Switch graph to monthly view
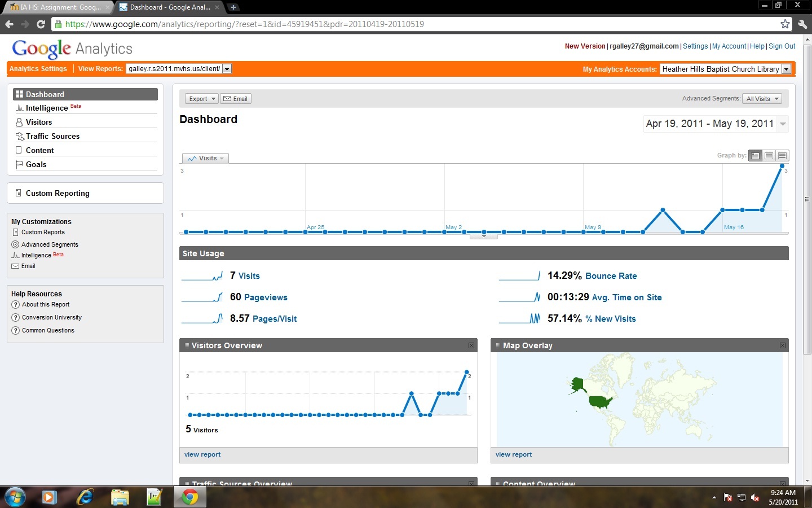 click(782, 156)
